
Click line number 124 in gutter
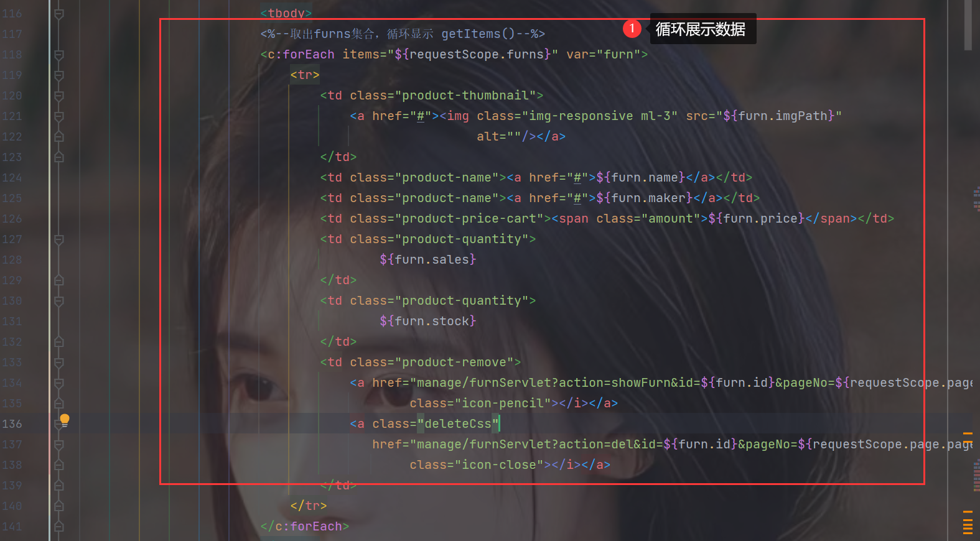point(12,178)
